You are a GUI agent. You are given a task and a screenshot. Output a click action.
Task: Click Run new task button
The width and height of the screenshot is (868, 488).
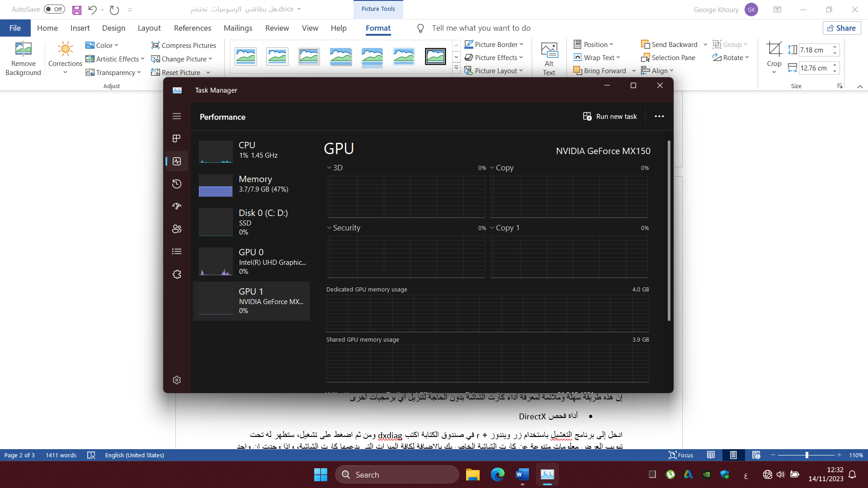click(x=610, y=117)
